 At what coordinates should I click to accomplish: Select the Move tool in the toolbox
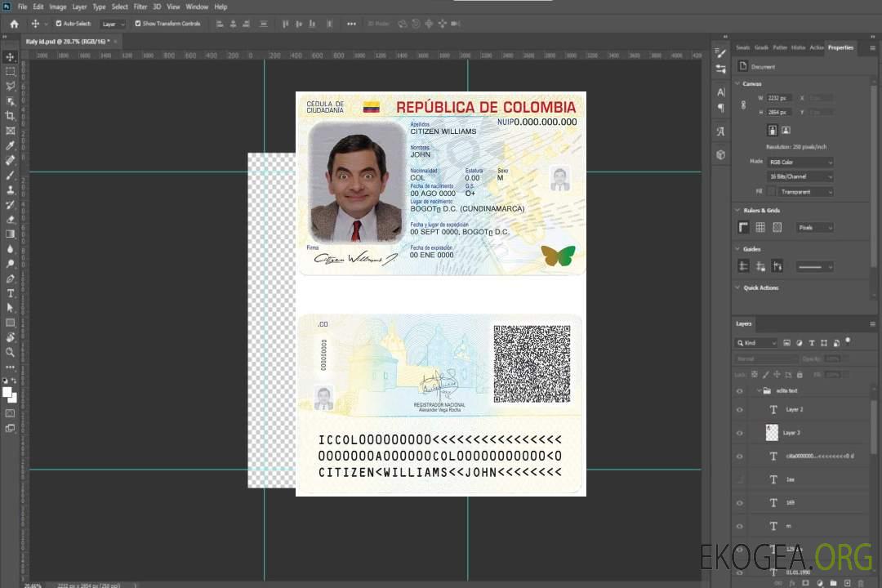click(x=10, y=57)
